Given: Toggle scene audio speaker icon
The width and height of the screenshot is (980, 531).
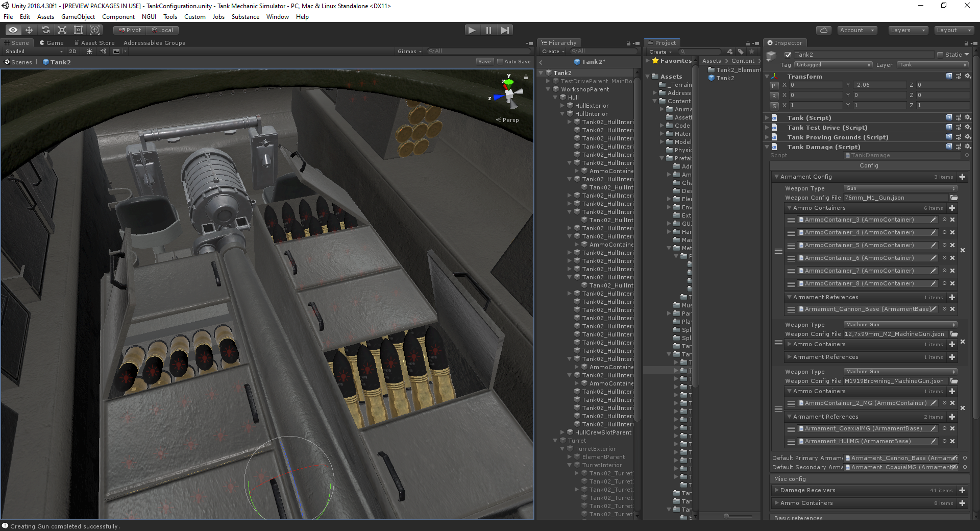Looking at the screenshot, I should coord(103,52).
